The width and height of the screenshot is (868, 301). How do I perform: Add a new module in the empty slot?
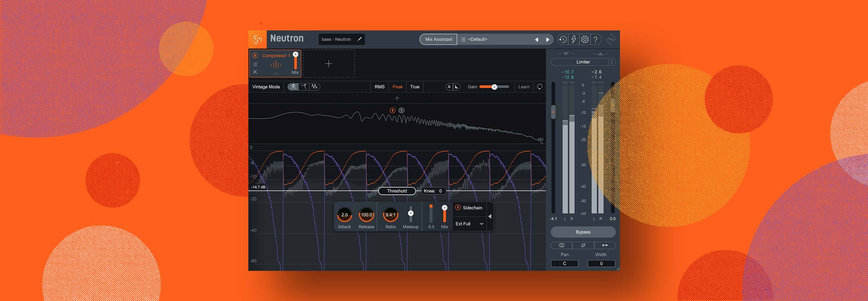[329, 64]
